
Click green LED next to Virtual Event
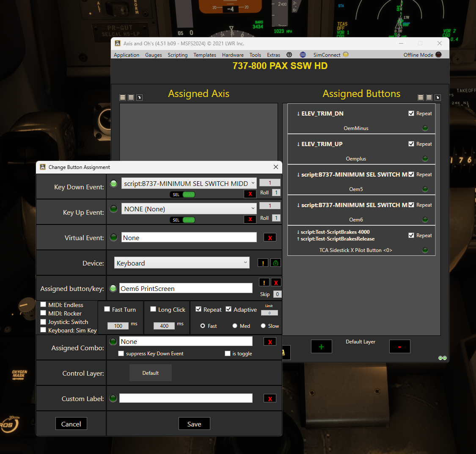113,237
